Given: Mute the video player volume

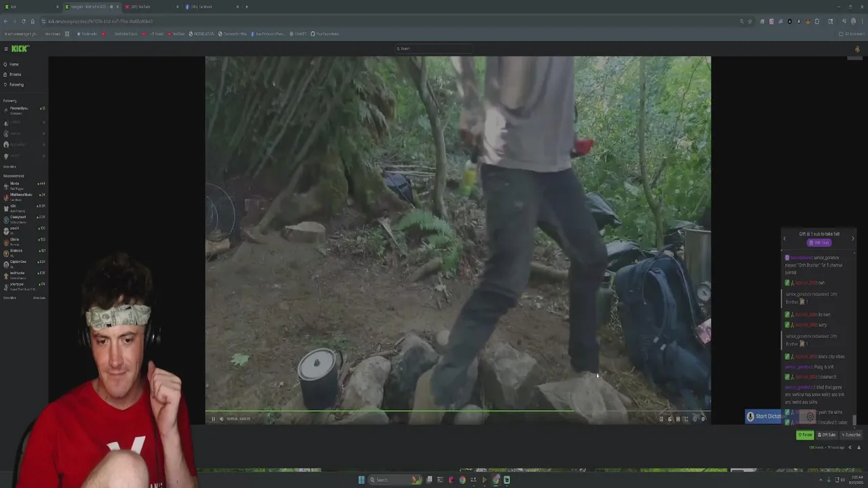Looking at the screenshot, I should 221,419.
